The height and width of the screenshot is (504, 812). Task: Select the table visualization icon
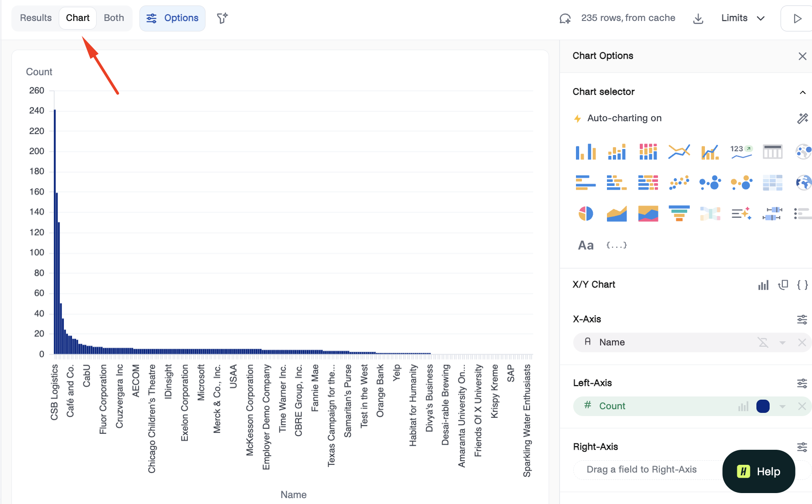click(x=773, y=151)
